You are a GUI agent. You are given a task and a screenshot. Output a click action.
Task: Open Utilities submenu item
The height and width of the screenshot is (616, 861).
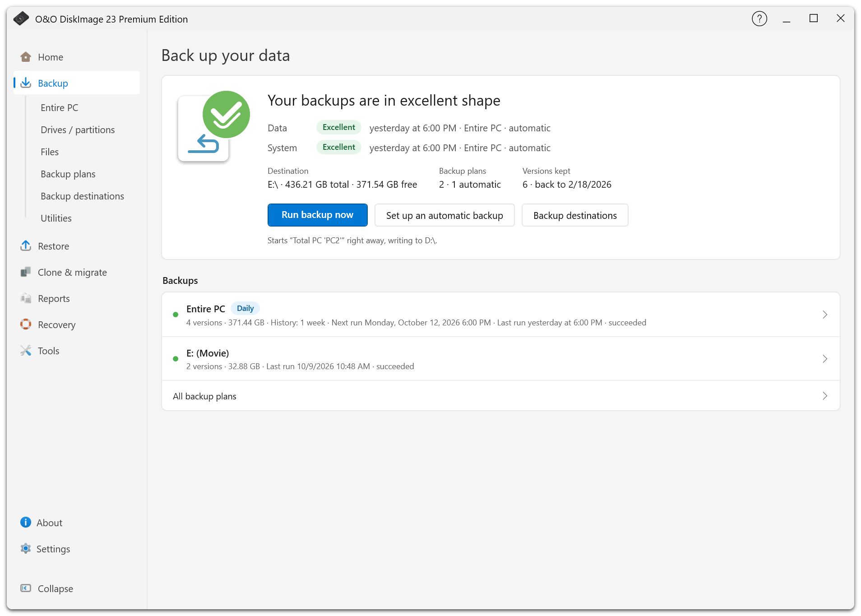[56, 218]
